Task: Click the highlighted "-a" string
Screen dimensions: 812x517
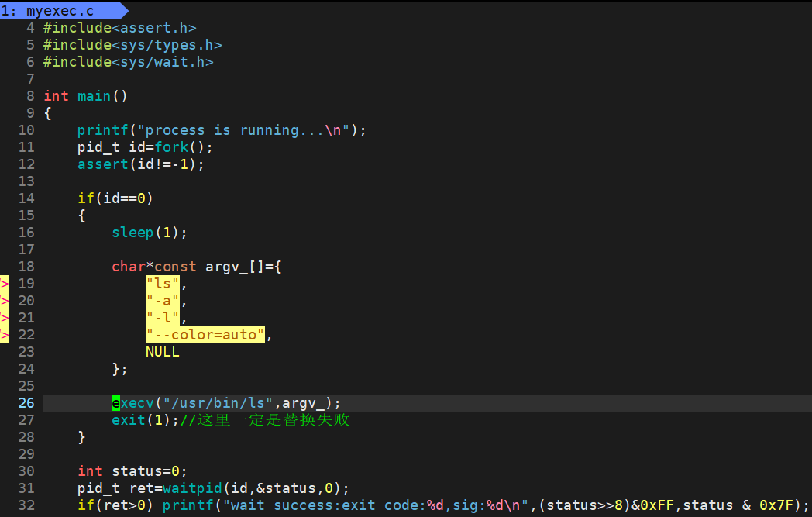Action: tap(163, 301)
